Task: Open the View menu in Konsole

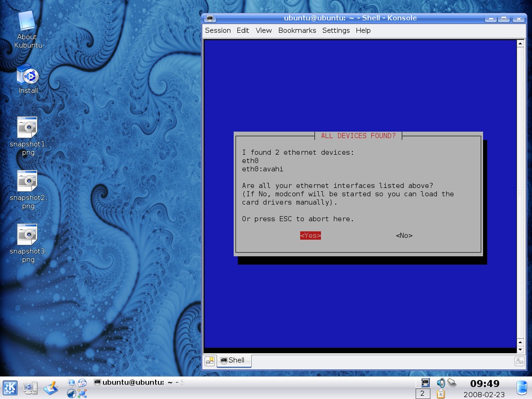Action: 264,30
